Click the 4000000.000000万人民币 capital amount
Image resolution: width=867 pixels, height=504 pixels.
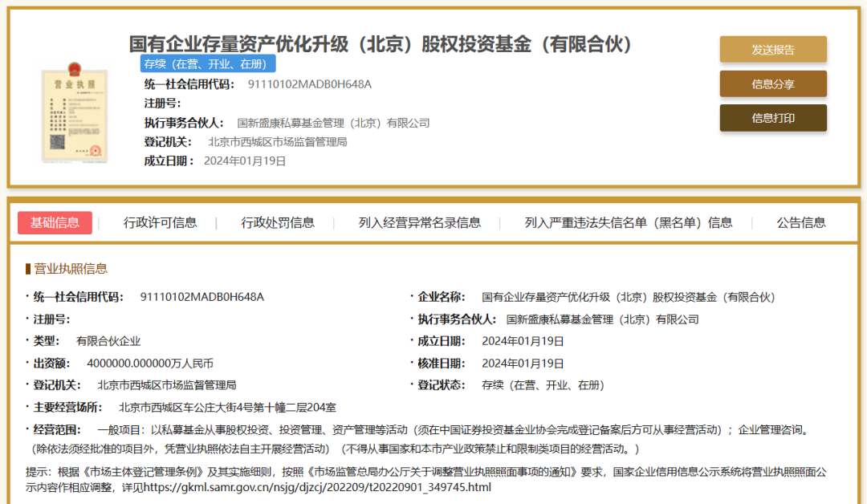(150, 364)
